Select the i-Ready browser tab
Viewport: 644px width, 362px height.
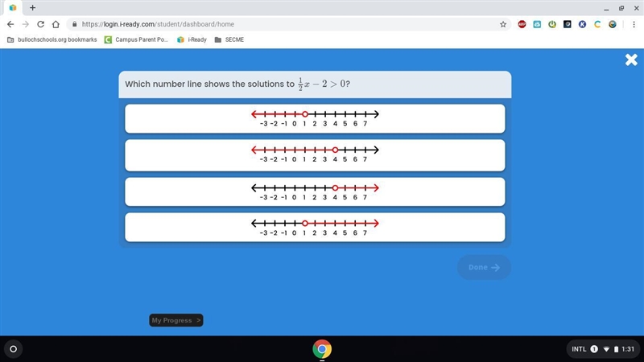(13, 7)
